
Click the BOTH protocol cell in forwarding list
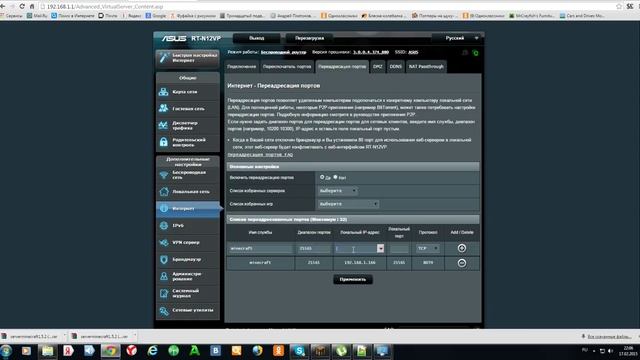[428, 262]
